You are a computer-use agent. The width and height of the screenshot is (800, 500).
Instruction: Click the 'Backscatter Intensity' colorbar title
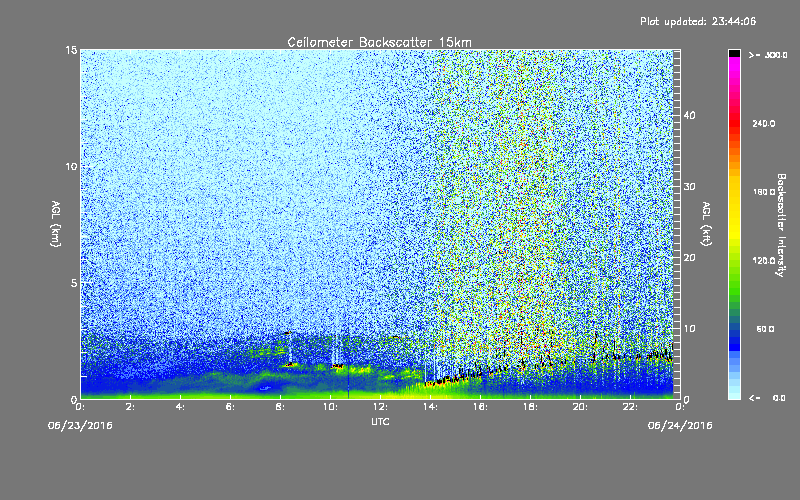click(781, 225)
